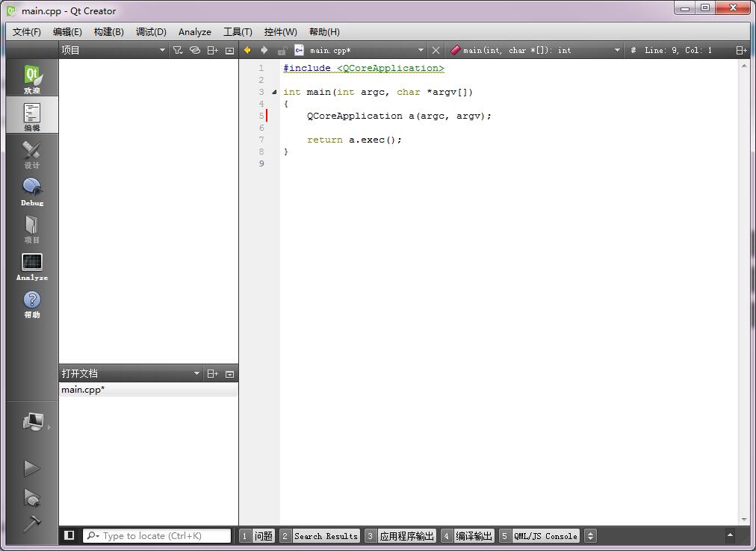Click the editor vertical scrollbar down arrow

[x=744, y=519]
